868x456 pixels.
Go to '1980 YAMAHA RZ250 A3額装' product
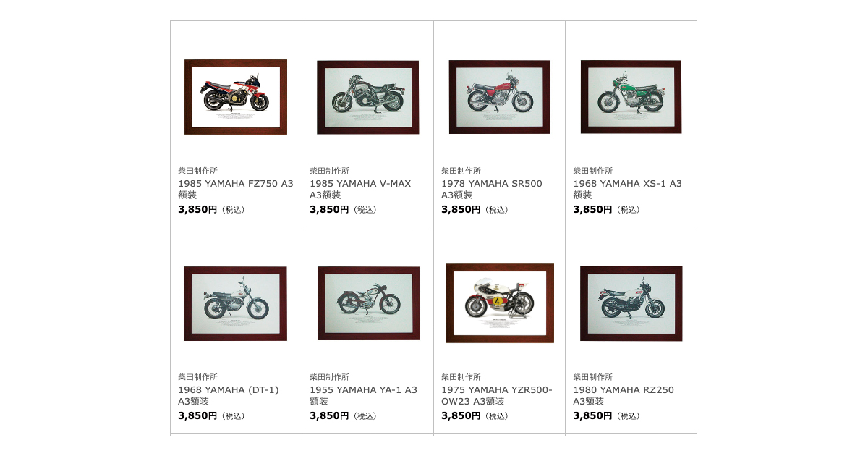click(x=624, y=395)
